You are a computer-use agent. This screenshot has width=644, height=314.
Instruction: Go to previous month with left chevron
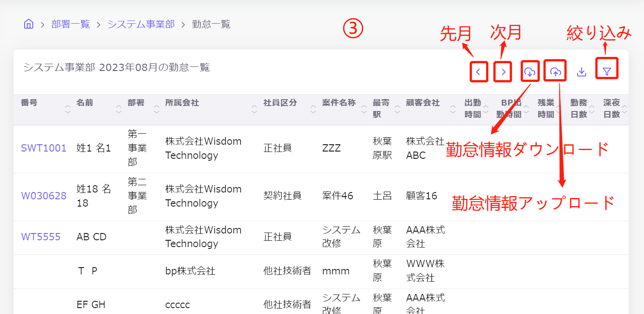pyautogui.click(x=478, y=72)
